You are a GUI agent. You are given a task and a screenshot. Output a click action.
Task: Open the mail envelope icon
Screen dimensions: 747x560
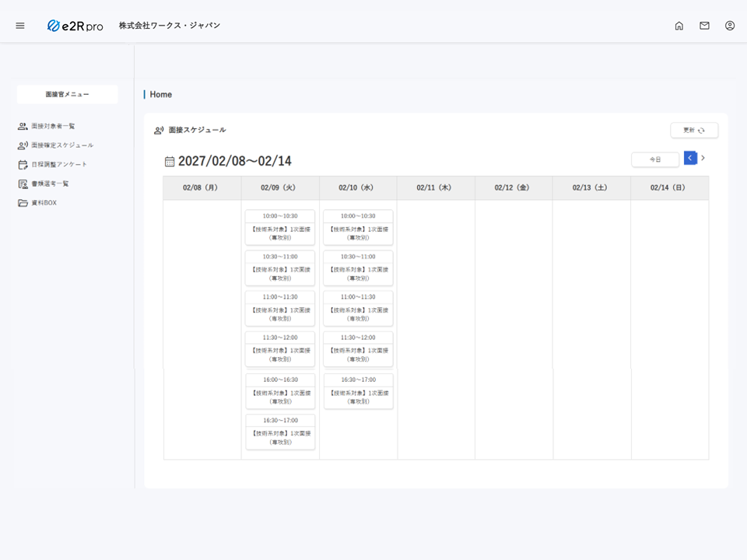[704, 26]
